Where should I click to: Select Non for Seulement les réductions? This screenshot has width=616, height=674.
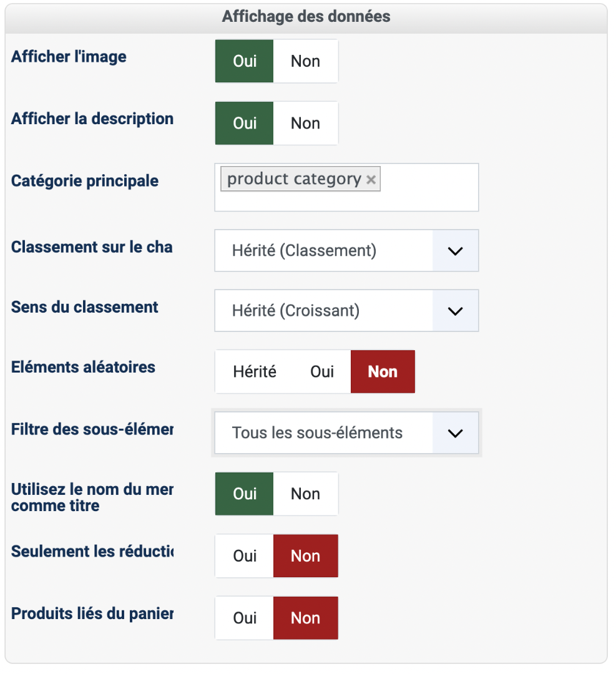tap(305, 556)
